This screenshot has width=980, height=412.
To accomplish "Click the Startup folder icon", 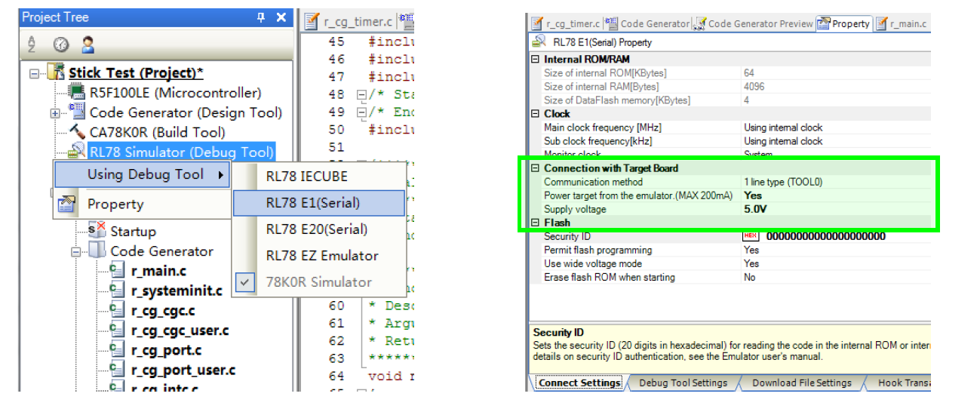I will [x=97, y=231].
